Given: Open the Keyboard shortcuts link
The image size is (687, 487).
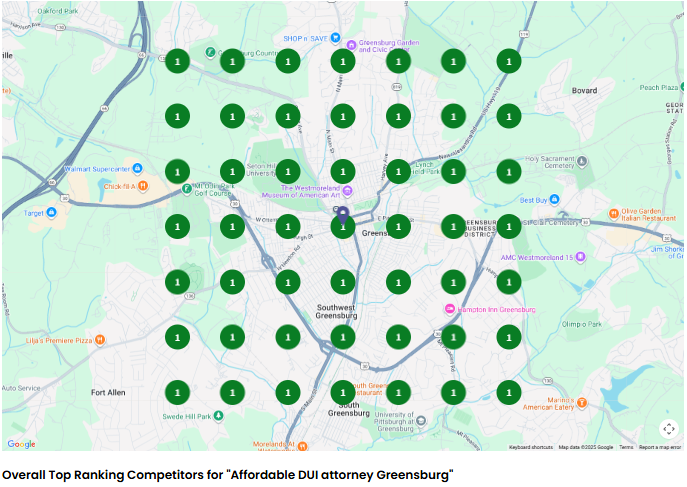Looking at the screenshot, I should point(531,447).
